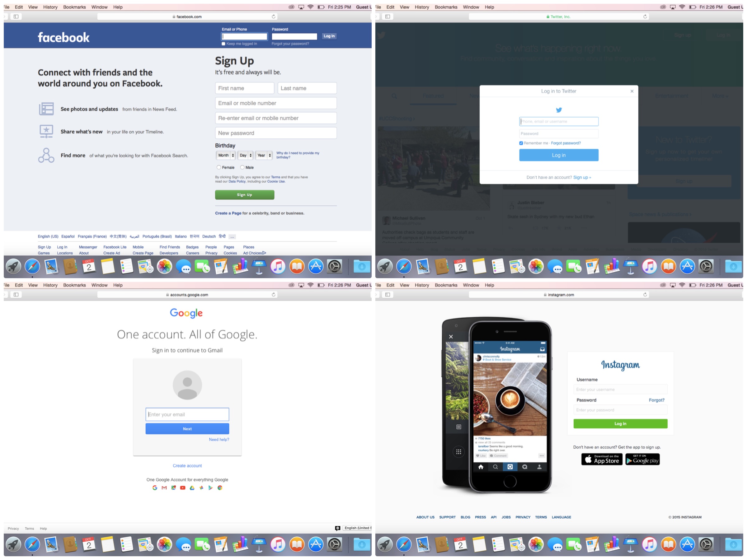Toggle the Safari sidebar in the Google window
Screen dimensions: 747x560
(x=16, y=295)
